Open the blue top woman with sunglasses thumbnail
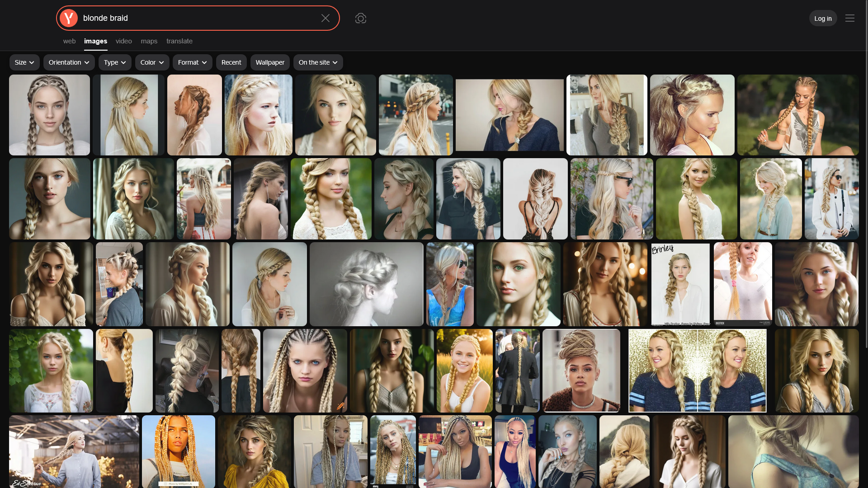This screenshot has width=868, height=488. point(450,284)
